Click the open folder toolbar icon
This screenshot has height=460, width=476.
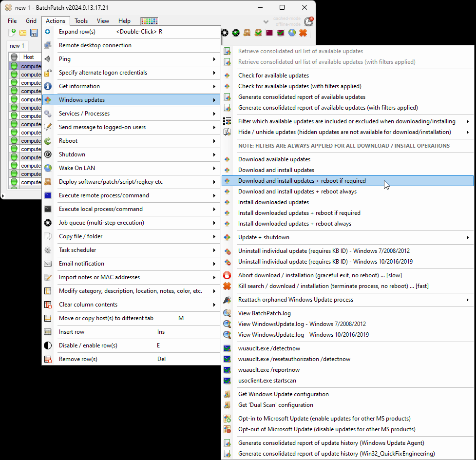[x=23, y=33]
